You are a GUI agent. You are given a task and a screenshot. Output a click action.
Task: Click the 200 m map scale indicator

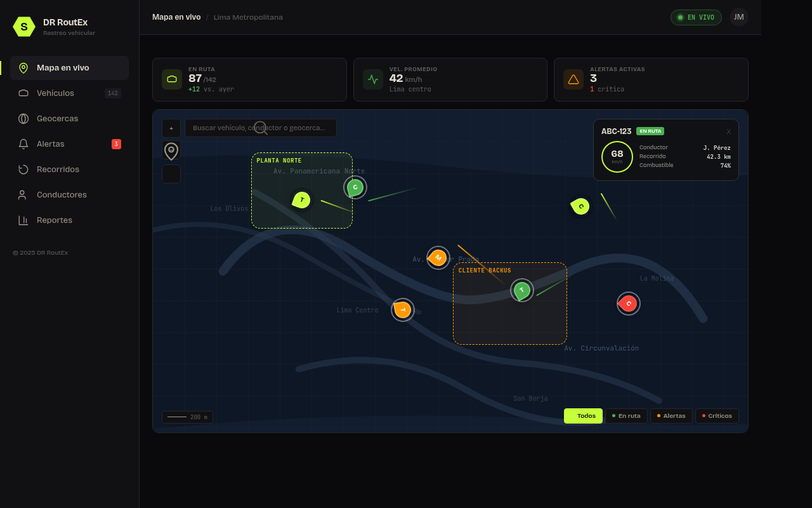click(187, 417)
